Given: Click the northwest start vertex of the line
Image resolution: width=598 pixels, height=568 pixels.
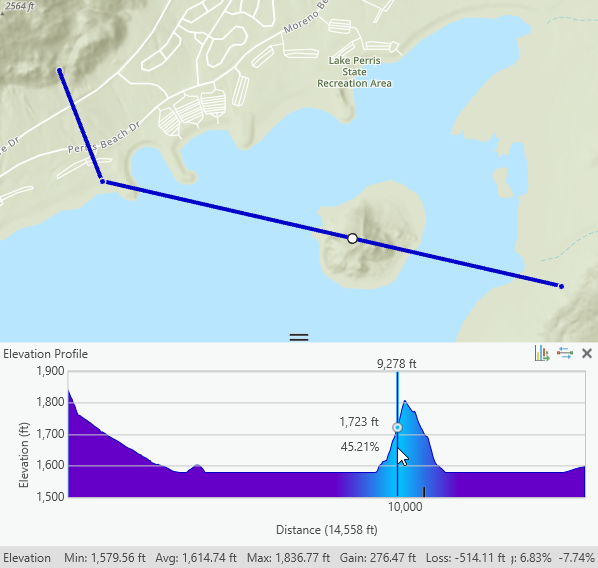Looking at the screenshot, I should tap(59, 70).
